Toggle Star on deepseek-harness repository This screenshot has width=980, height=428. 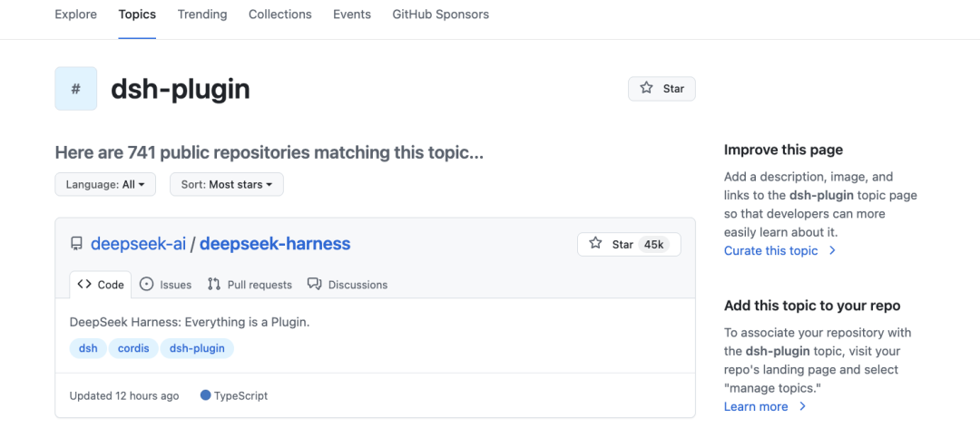[x=629, y=244]
